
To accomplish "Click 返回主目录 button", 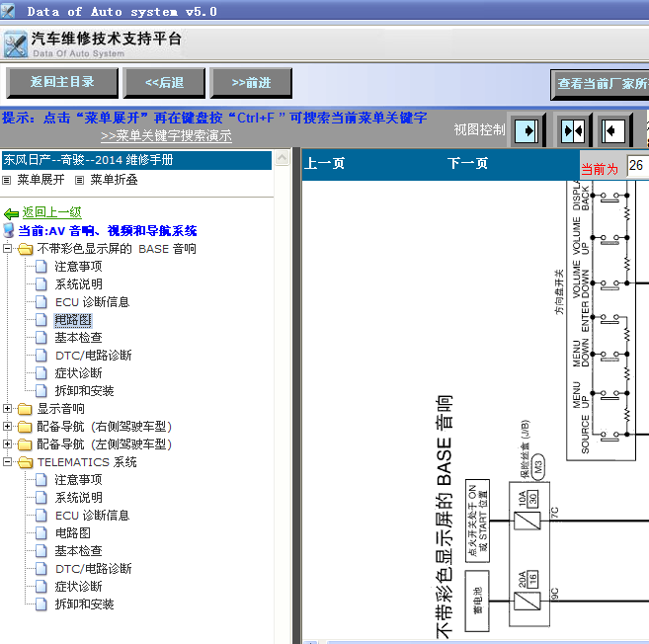I will 62,83.
